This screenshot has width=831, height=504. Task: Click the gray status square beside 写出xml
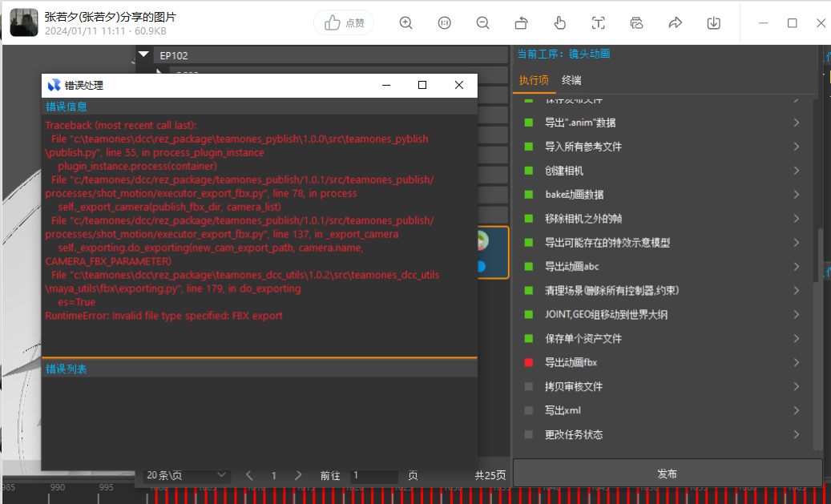(528, 411)
